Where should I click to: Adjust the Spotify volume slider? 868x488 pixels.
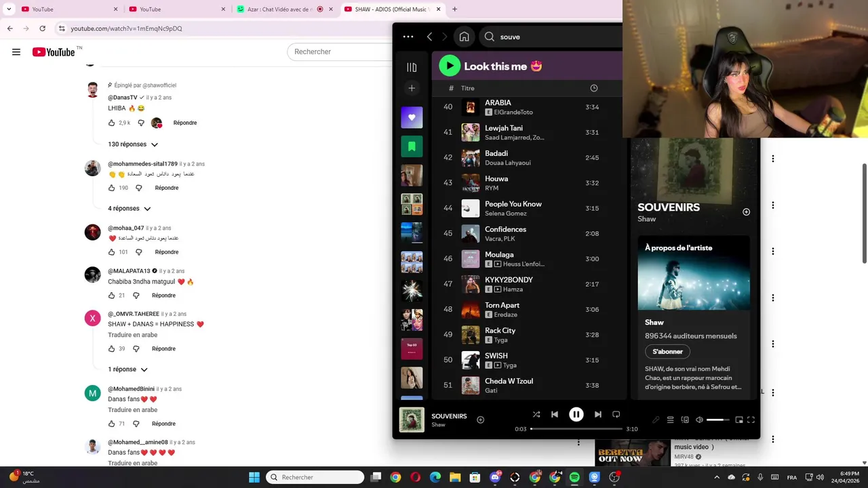718,420
